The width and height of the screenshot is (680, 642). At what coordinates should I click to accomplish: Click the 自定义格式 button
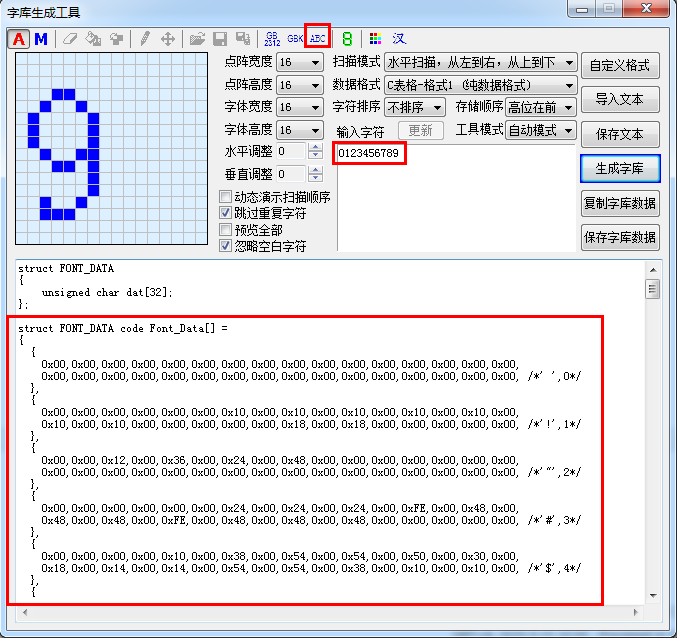click(620, 66)
